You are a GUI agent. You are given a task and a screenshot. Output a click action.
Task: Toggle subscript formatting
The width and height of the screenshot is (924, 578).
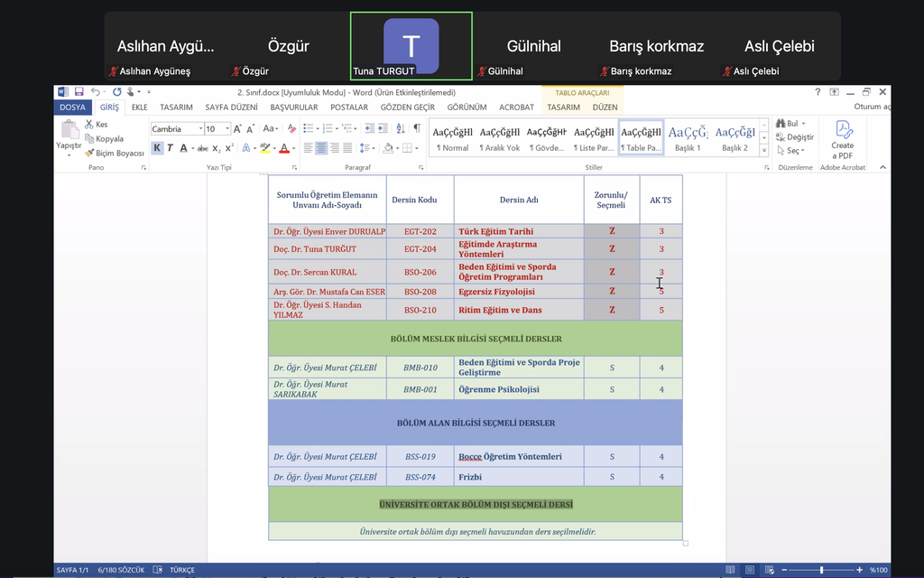216,148
